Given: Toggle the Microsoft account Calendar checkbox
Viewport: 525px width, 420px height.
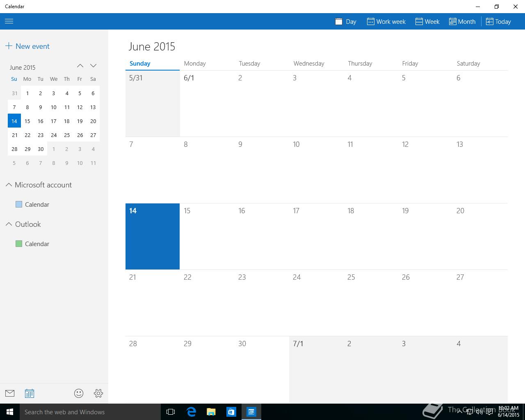Looking at the screenshot, I should [19, 204].
